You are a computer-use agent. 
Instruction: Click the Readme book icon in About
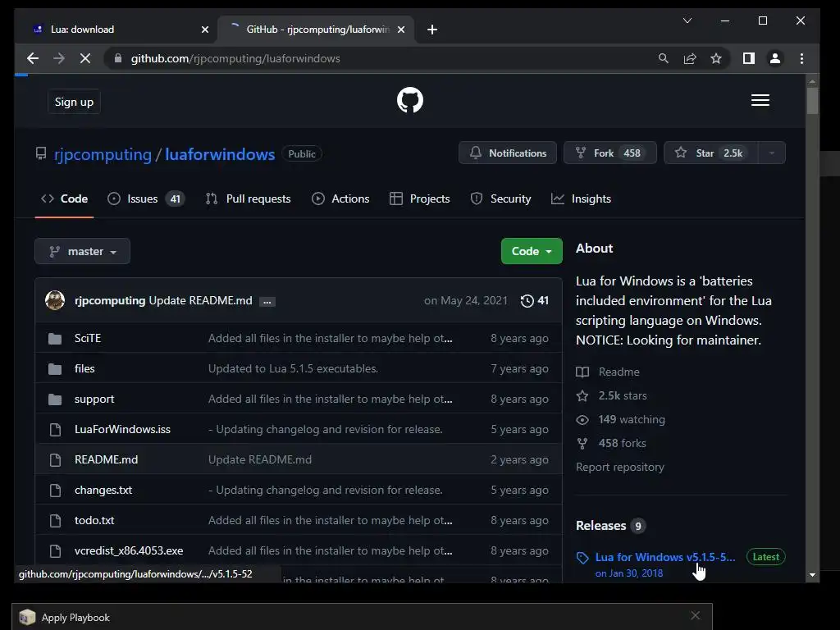point(582,372)
